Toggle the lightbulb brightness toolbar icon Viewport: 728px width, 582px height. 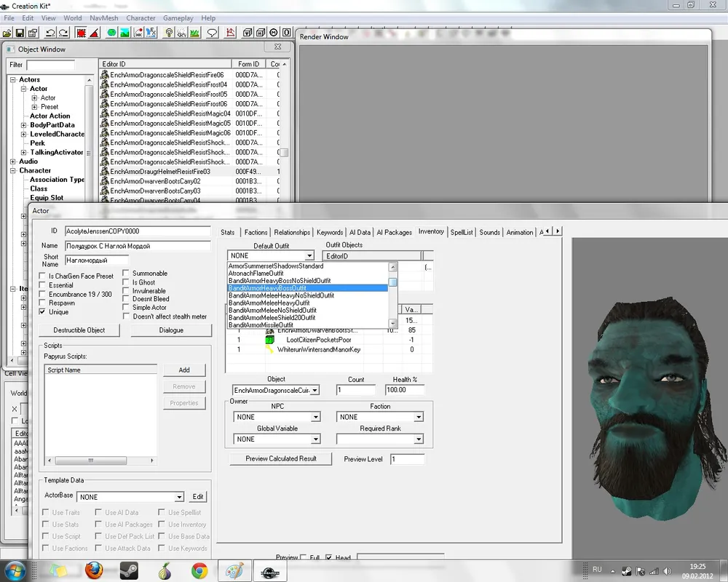pos(169,33)
